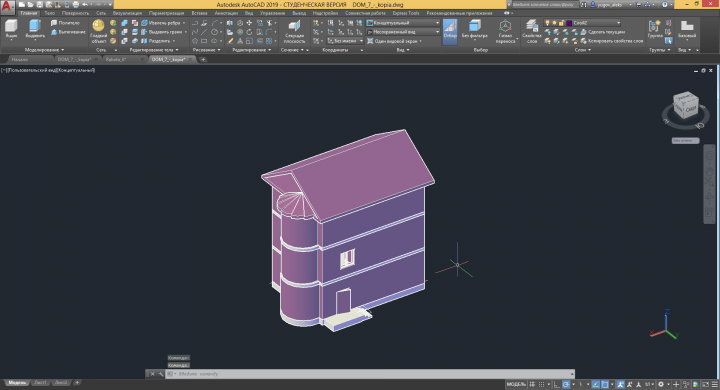Toggle snap mode dotted-grid icon

click(x=541, y=384)
